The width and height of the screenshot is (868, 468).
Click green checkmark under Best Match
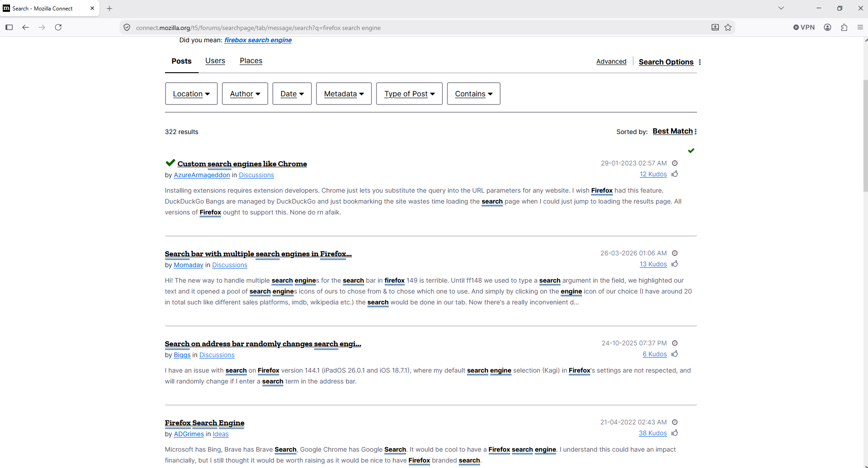coord(691,150)
